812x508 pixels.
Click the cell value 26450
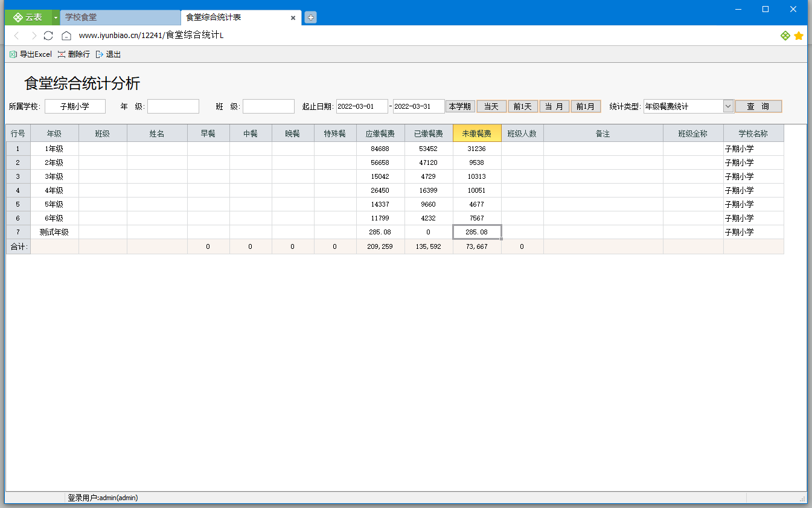380,190
